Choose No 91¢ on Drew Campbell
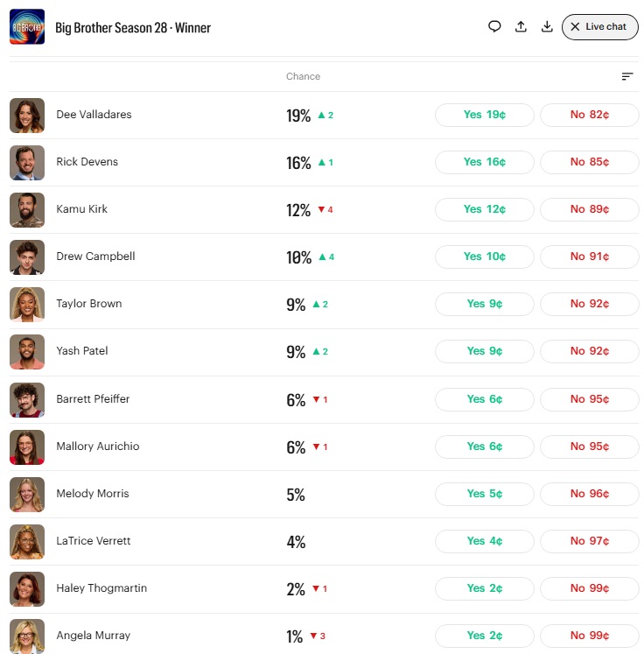Viewport: 644px width, 654px height. [590, 257]
